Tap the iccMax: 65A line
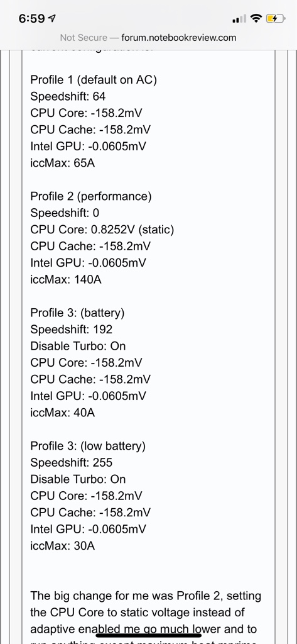 (62, 163)
